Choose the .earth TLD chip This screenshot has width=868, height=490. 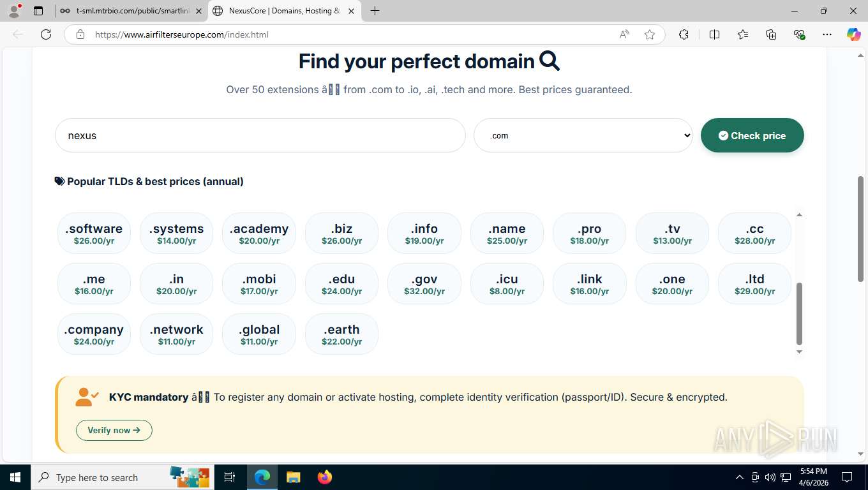click(341, 334)
